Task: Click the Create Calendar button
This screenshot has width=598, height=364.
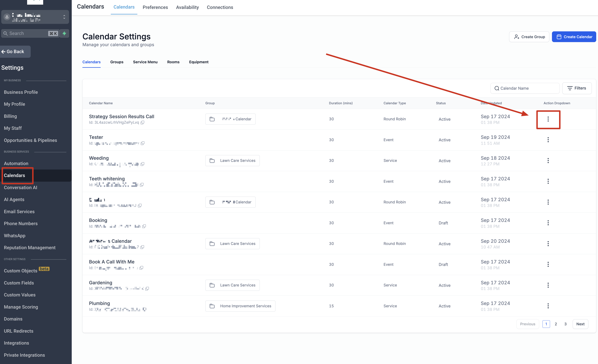Action: coord(574,37)
